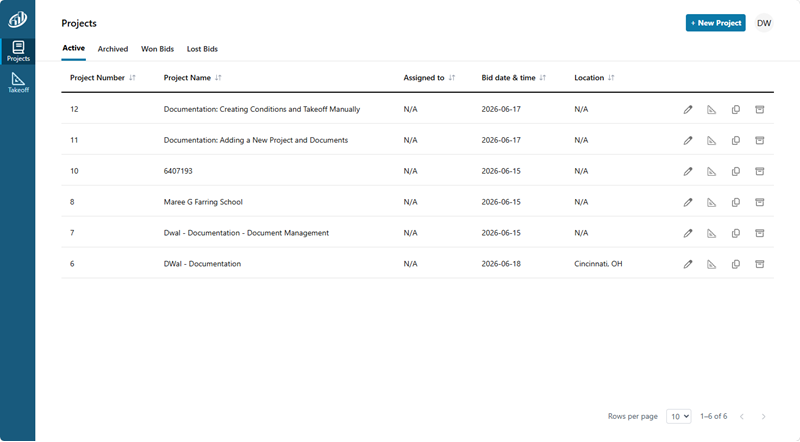This screenshot has height=442, width=800.
Task: Click 'Documentation: Creating Conditions and Takeoff Manually'
Action: [x=262, y=109]
